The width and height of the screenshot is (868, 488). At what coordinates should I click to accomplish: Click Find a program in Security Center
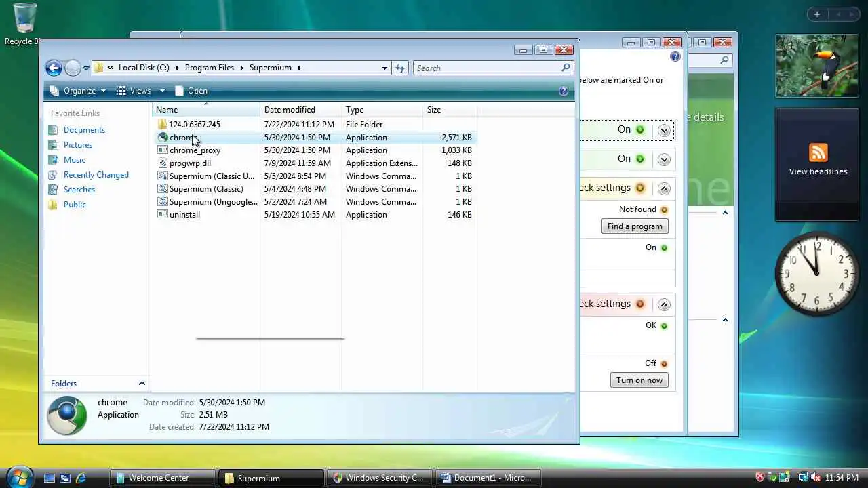coord(635,226)
